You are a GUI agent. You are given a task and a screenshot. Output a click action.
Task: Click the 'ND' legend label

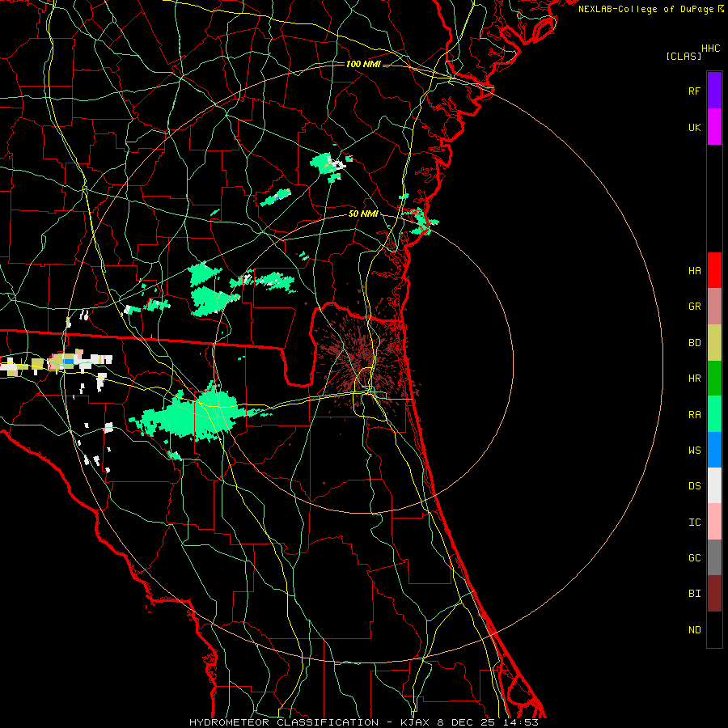694,630
